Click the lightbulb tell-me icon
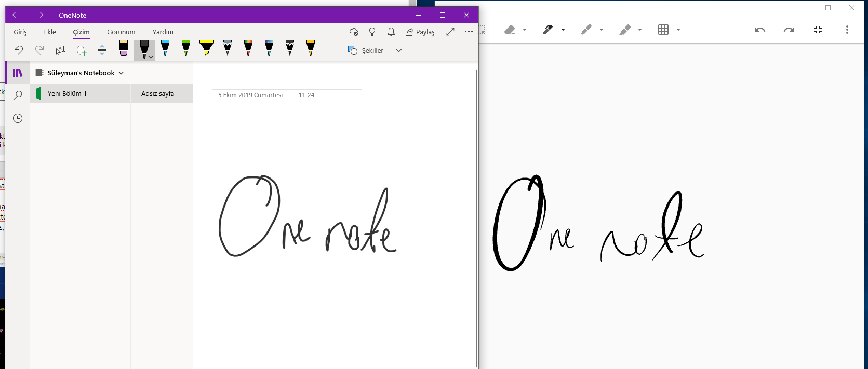 [x=372, y=32]
